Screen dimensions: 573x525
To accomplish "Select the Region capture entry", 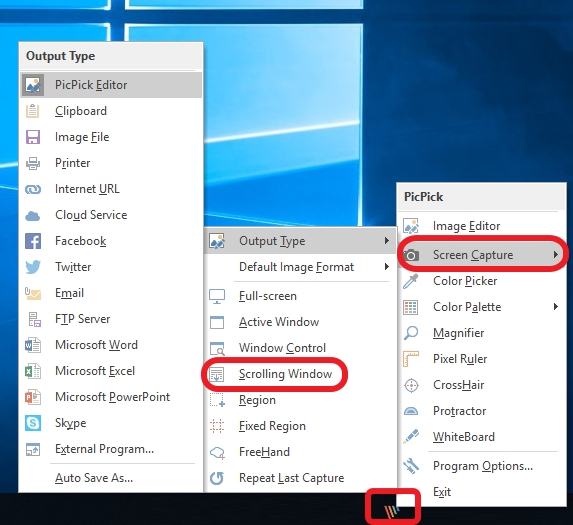I will [300, 400].
